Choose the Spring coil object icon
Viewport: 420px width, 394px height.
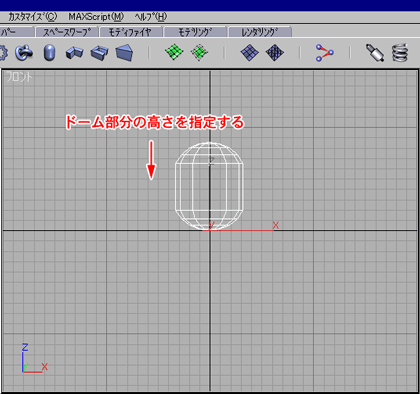click(400, 53)
